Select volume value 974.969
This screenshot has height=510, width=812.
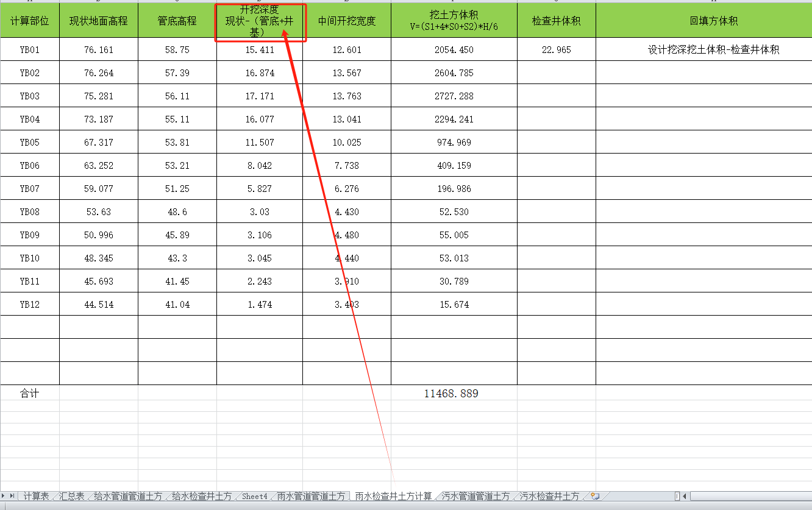454,142
